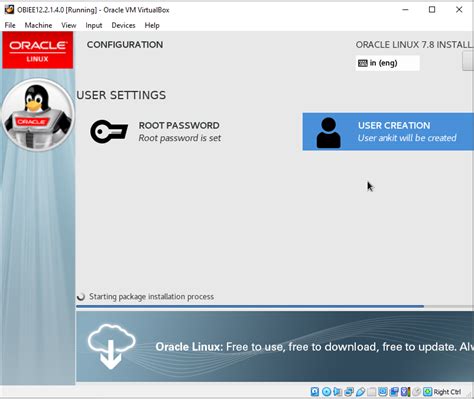Click the mouse integration status icon
The height and width of the screenshot is (399, 474).
tap(416, 392)
